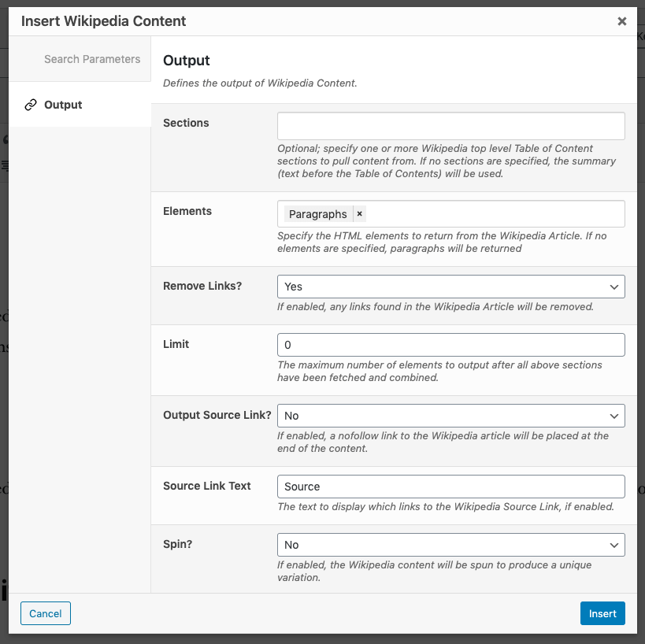Click the Insert button
Viewport: 645px width, 644px height.
tap(602, 613)
